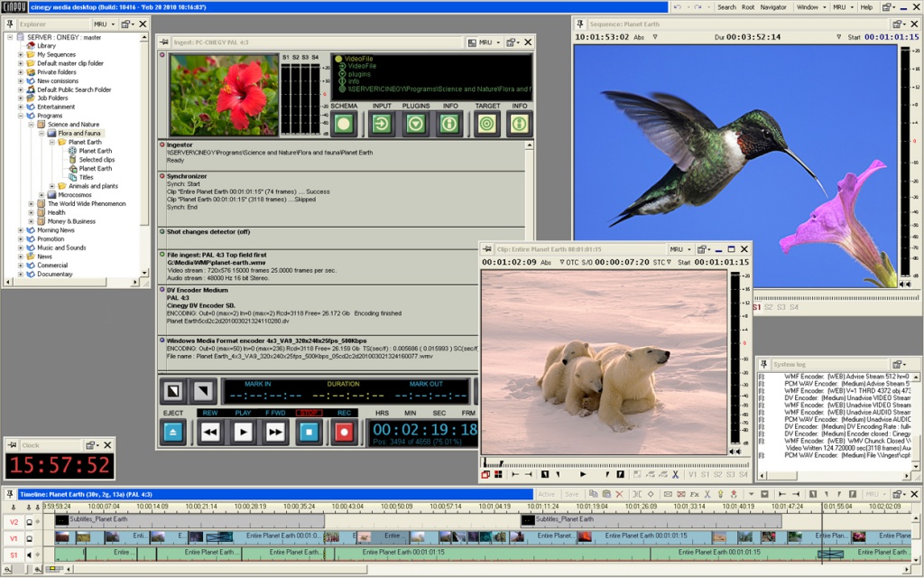924x578 pixels.
Task: Open the MRU dropdown in the Explorer panel
Action: pos(105,24)
